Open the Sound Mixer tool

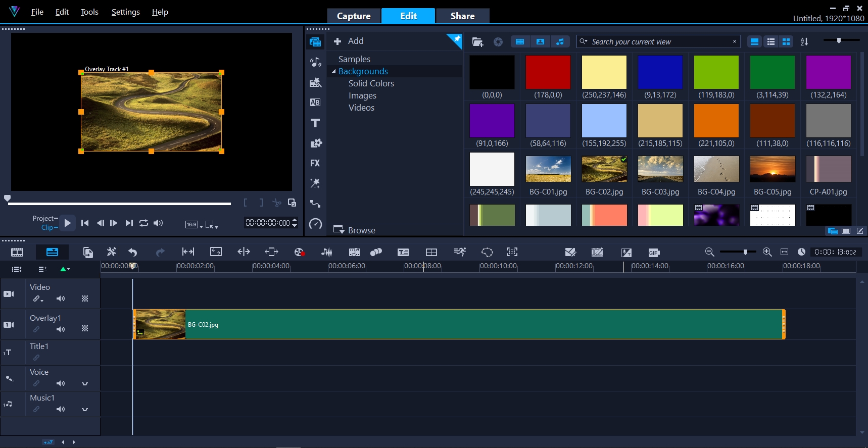pos(326,252)
